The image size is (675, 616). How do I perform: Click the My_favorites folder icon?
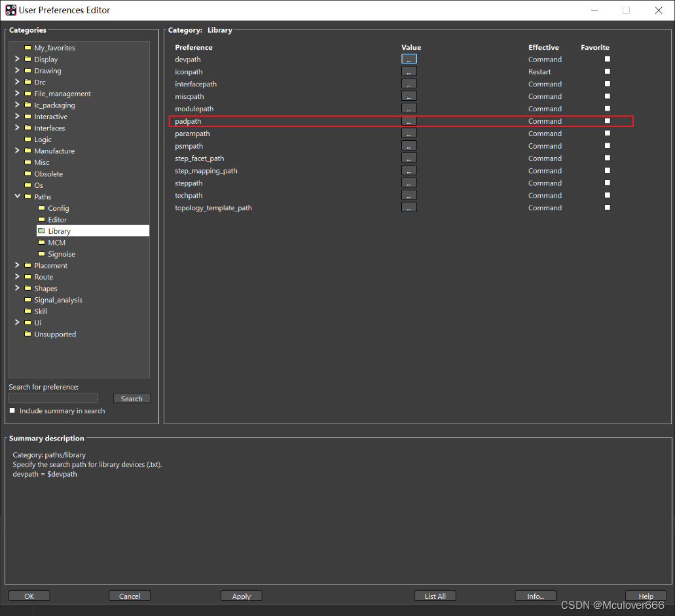click(x=27, y=48)
